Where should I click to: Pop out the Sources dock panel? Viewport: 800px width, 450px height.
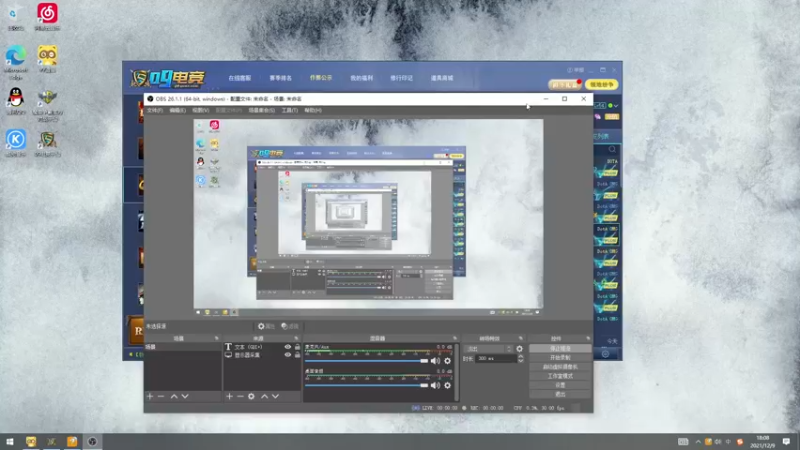296,338
